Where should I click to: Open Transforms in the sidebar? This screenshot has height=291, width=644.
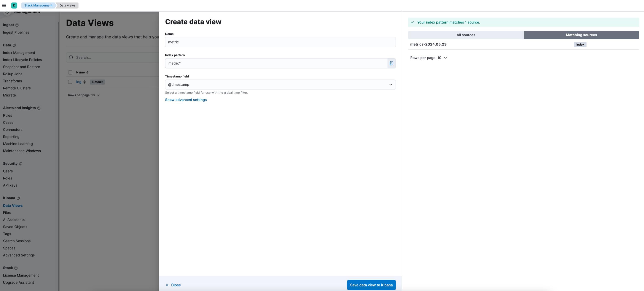coord(12,81)
